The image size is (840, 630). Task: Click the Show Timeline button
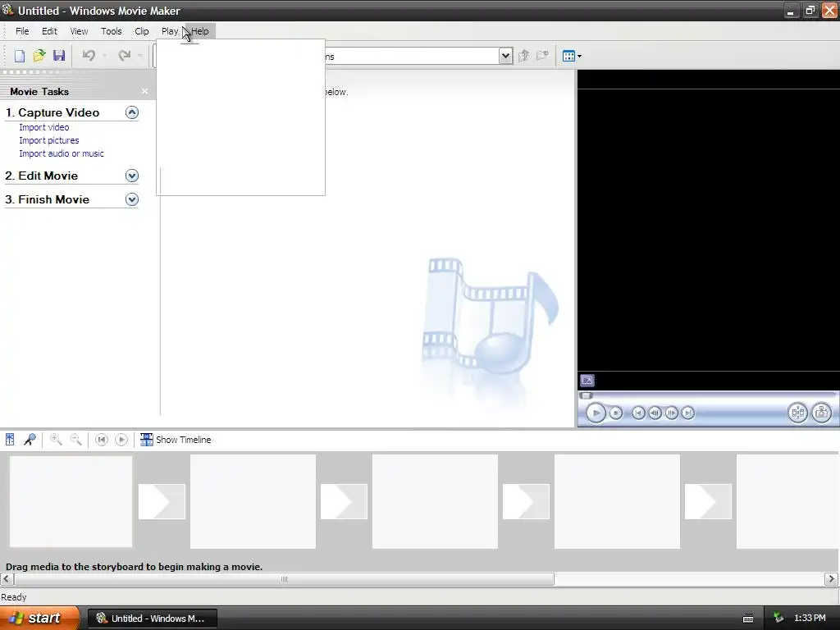[176, 440]
